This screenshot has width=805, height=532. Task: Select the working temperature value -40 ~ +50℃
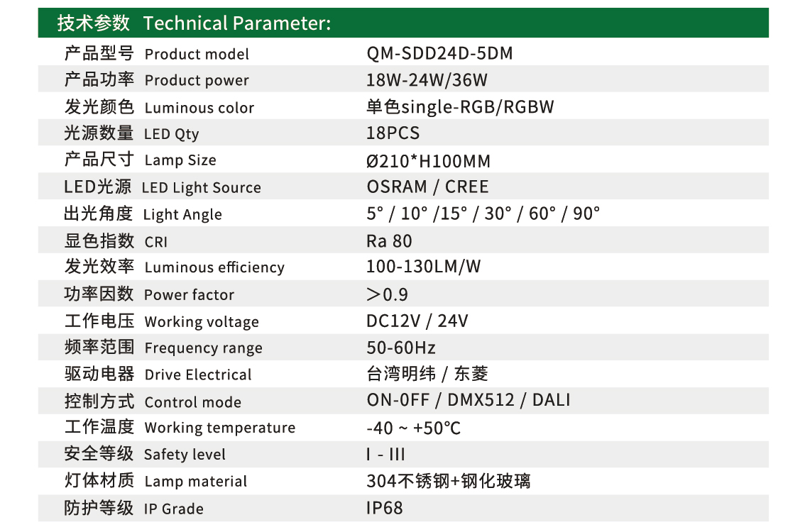(413, 428)
